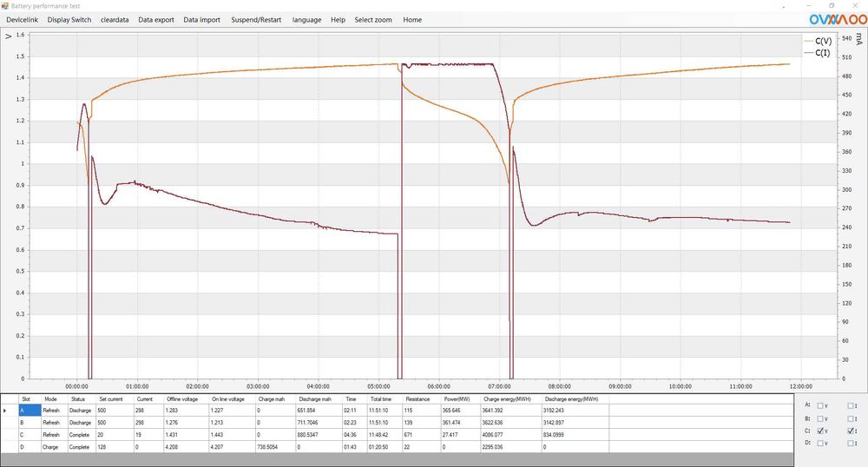
Task: Select the slot B cell
Action: coord(30,423)
